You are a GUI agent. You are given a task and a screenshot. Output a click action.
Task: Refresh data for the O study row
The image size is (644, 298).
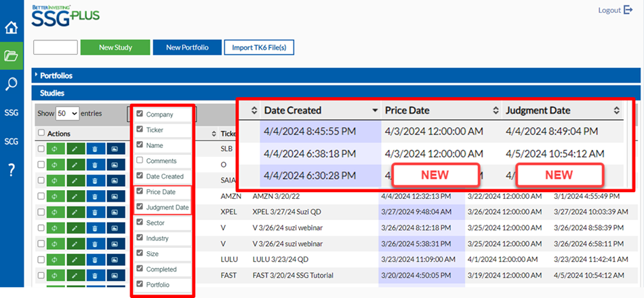point(56,165)
